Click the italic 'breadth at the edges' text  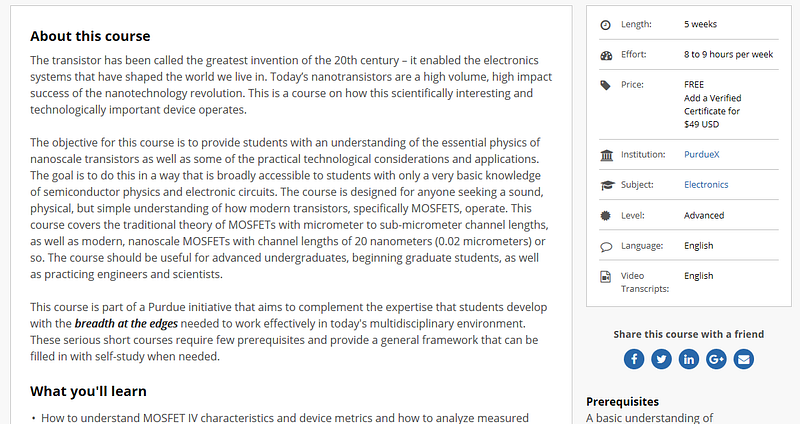(126, 323)
